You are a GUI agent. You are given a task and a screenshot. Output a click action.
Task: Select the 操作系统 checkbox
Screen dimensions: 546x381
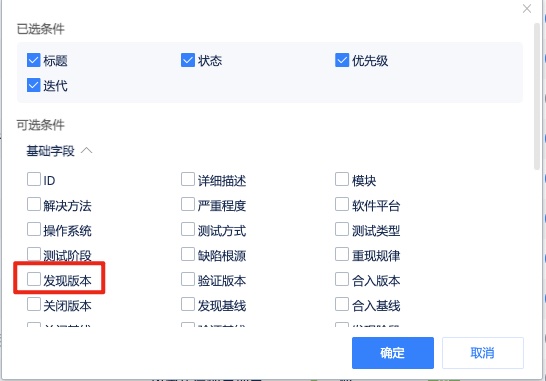point(34,229)
